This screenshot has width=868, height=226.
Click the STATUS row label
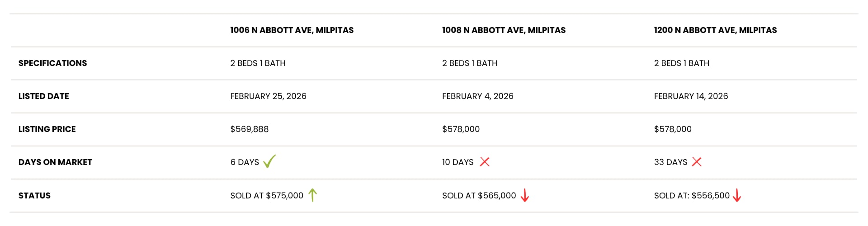pos(34,196)
